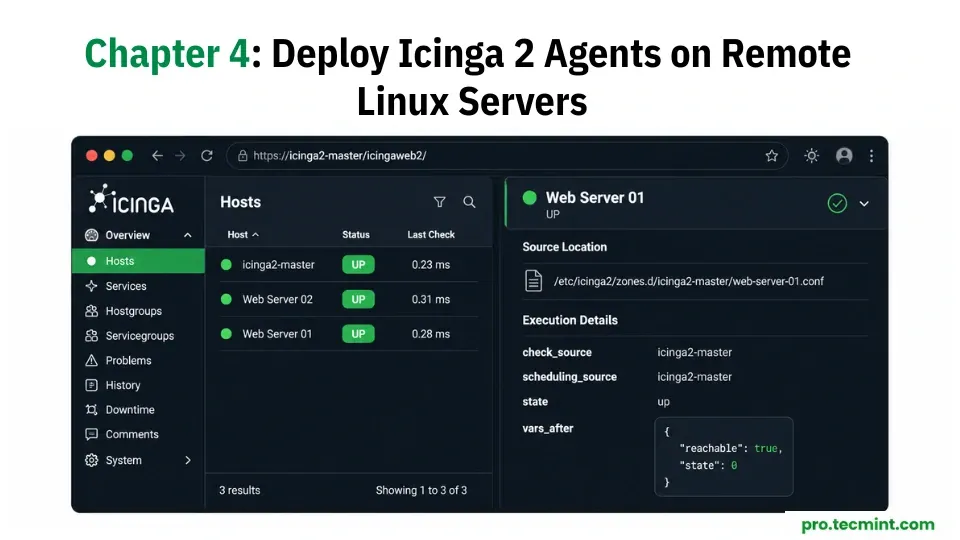
Task: Open Overview dashboard icon
Action: point(91,235)
